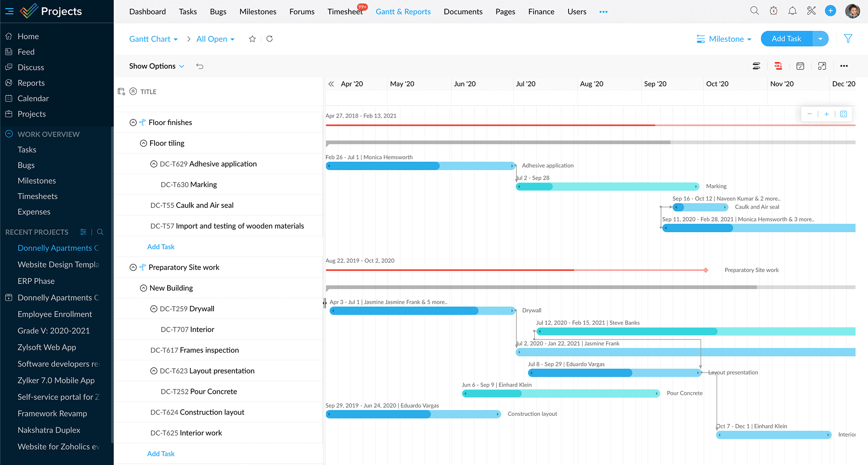Click the blue Add Task button
The height and width of the screenshot is (465, 868).
coord(786,39)
